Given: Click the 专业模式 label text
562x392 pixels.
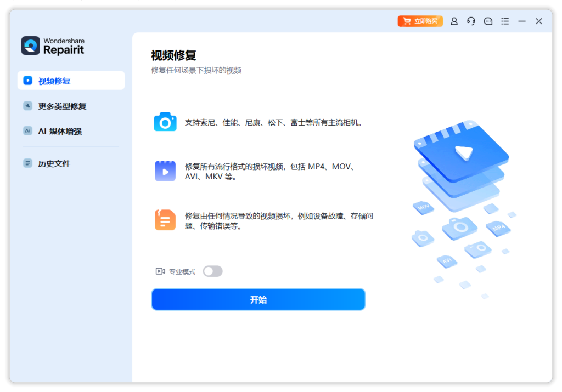Looking at the screenshot, I should pos(182,272).
